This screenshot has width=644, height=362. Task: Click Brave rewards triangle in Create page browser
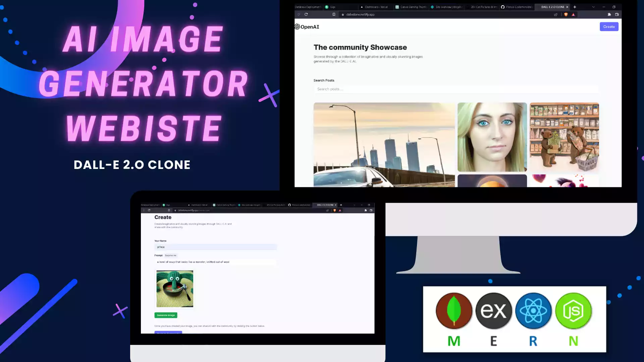[x=340, y=210]
